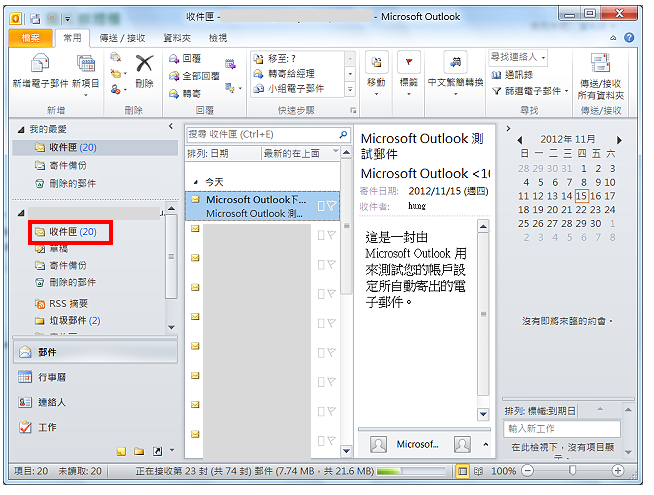Open the 新項目 (New Items) icon

[x=86, y=64]
